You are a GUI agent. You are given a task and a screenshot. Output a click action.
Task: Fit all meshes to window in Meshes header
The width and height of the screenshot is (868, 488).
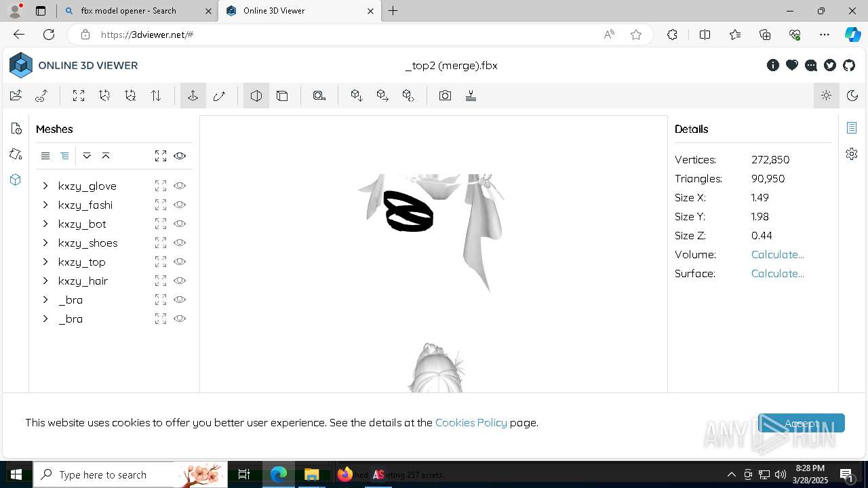tap(161, 156)
